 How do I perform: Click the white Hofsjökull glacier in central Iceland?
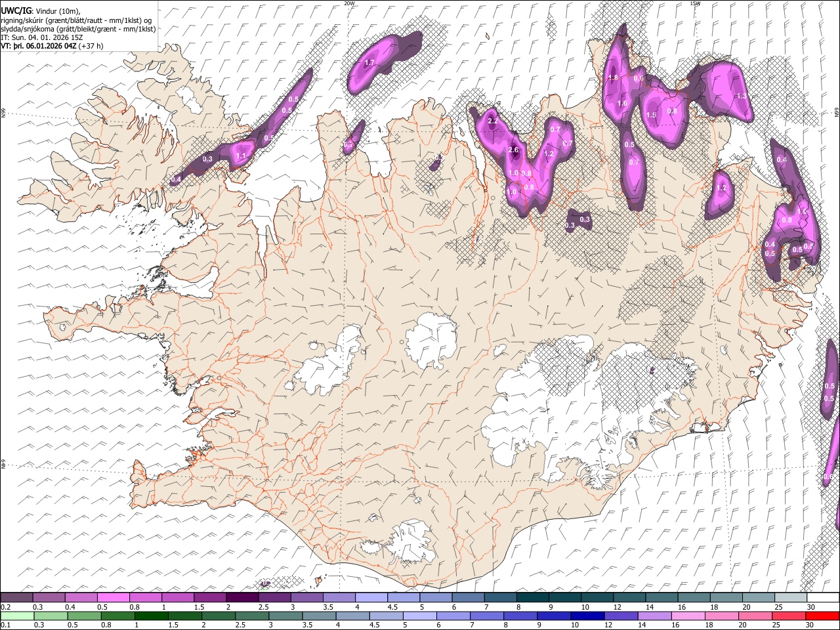tap(431, 341)
